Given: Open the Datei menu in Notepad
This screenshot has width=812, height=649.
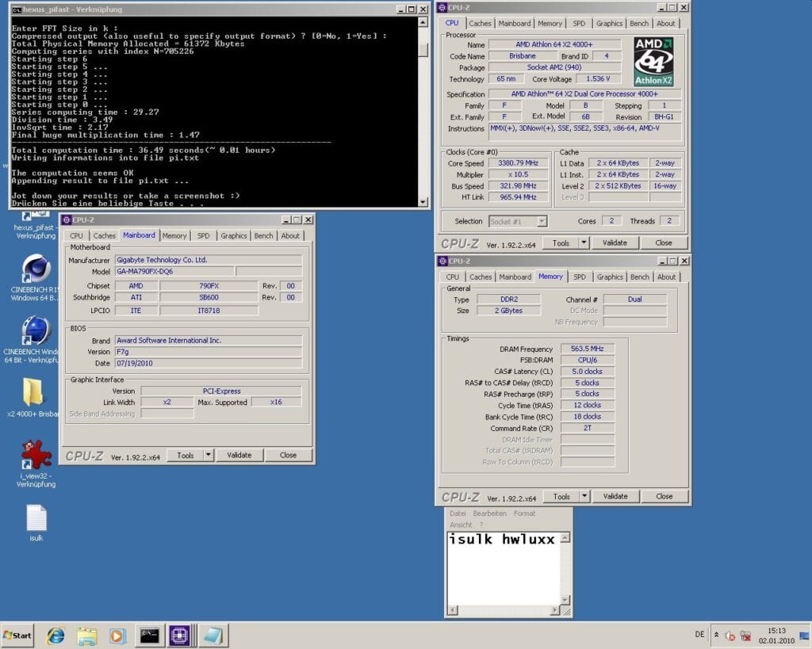Looking at the screenshot, I should click(458, 513).
